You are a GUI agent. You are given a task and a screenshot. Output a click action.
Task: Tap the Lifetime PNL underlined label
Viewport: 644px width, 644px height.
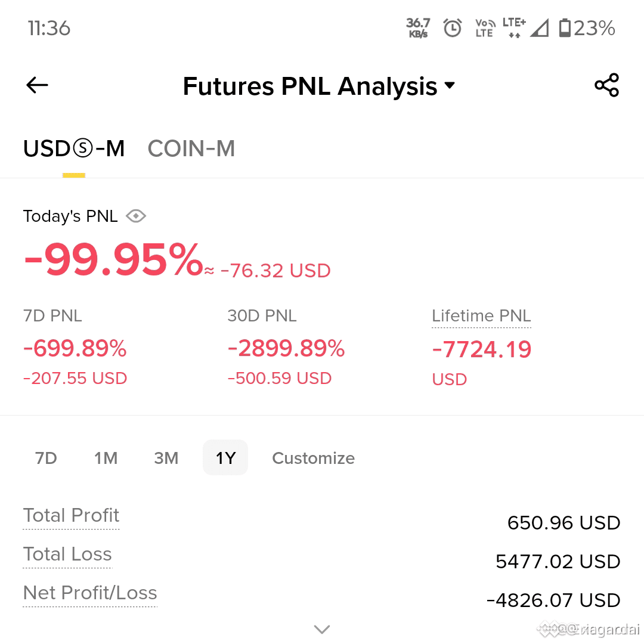[481, 316]
